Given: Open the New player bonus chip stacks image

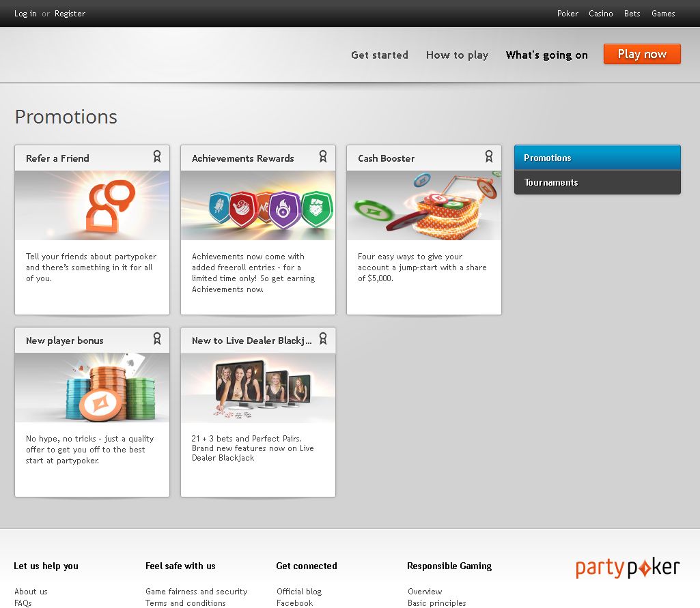Looking at the screenshot, I should coord(92,388).
